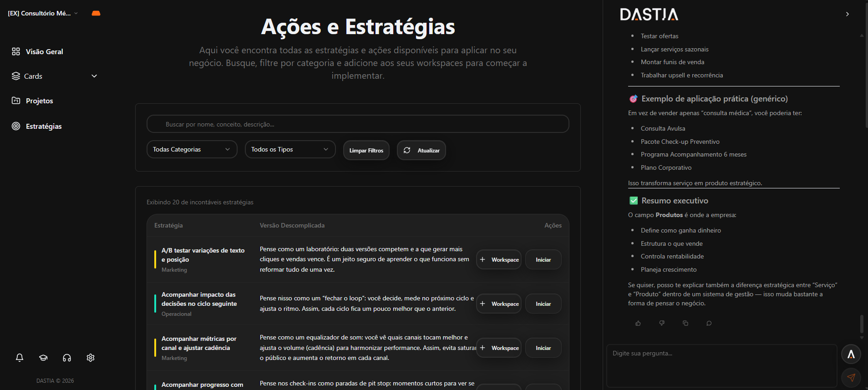Add Acompanhar impacto strategy to Workspace
Viewport: 868px width, 390px height.
499,304
